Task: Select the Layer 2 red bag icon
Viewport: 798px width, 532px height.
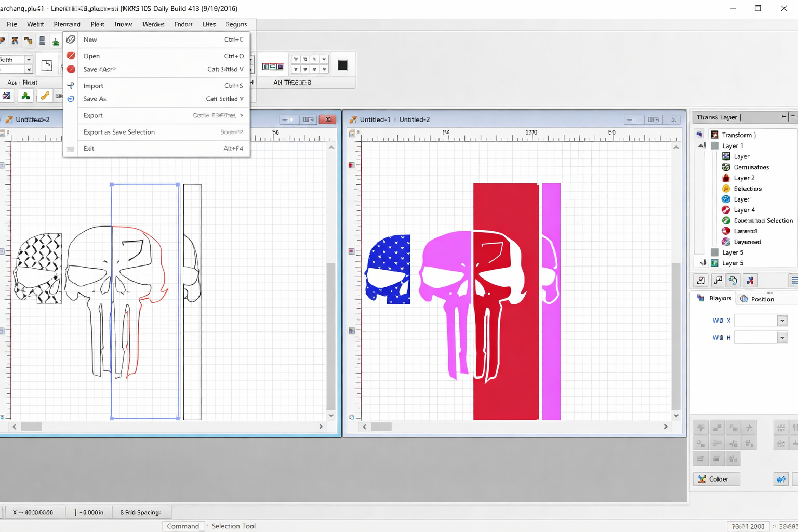Action: [726, 178]
